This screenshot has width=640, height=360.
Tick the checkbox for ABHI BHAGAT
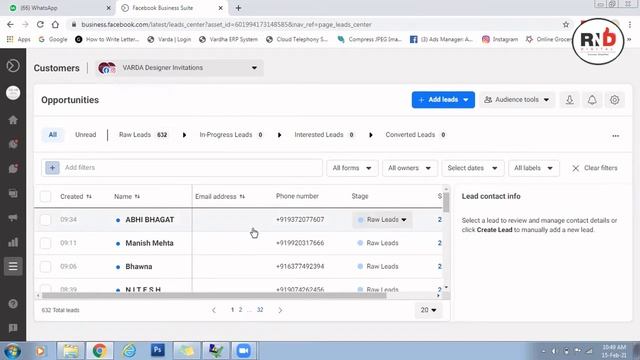(45, 220)
